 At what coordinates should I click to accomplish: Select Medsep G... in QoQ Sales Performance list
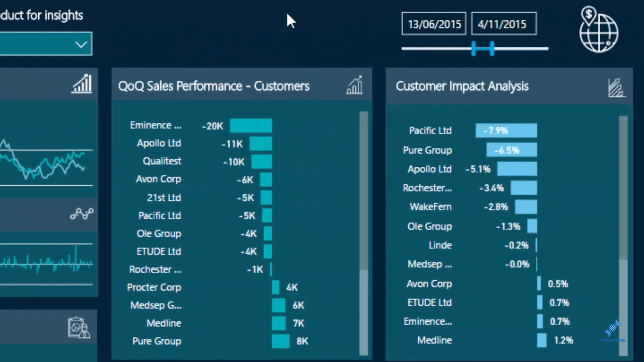(156, 305)
